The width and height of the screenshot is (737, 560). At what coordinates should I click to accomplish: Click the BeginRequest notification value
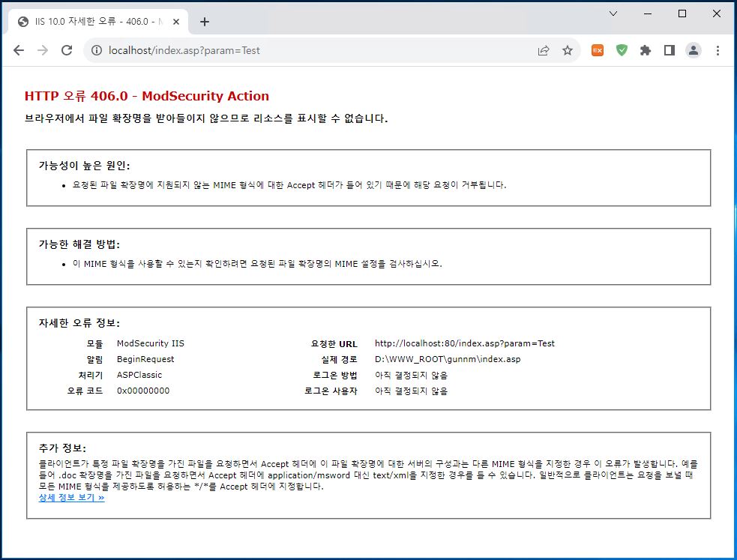coord(145,359)
